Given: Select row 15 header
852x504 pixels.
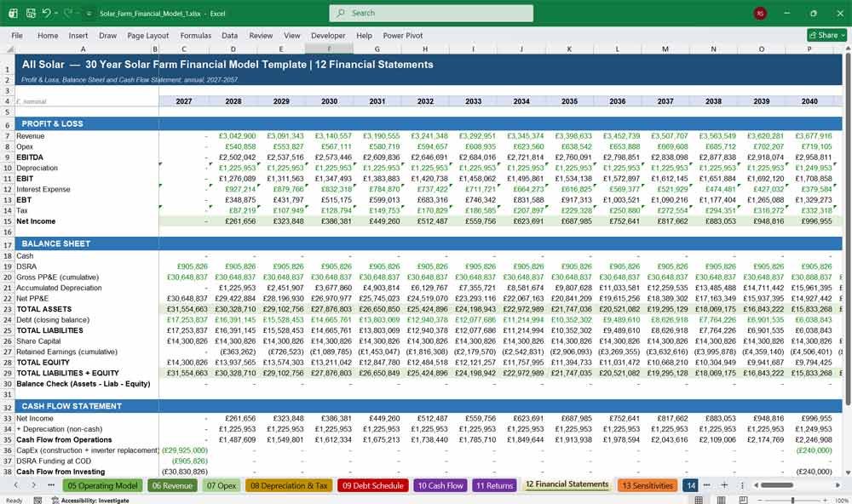Looking at the screenshot, I should click(x=8, y=221).
